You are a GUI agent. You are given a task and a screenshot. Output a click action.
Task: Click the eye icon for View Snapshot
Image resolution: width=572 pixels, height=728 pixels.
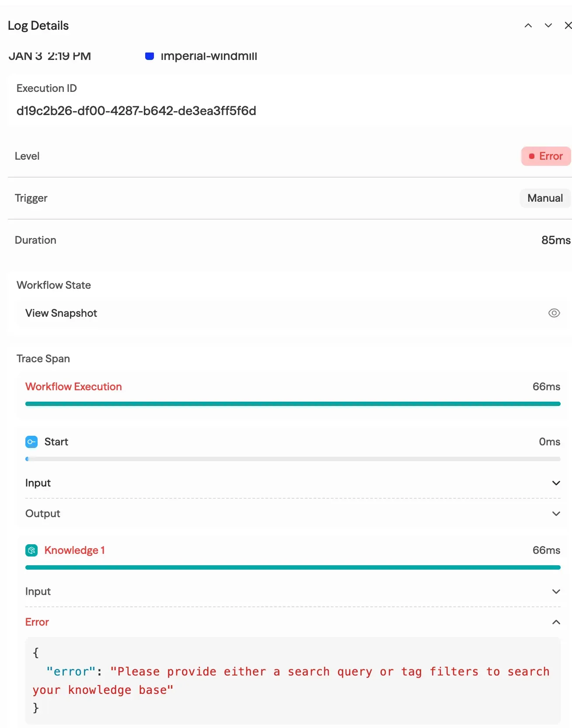click(554, 313)
